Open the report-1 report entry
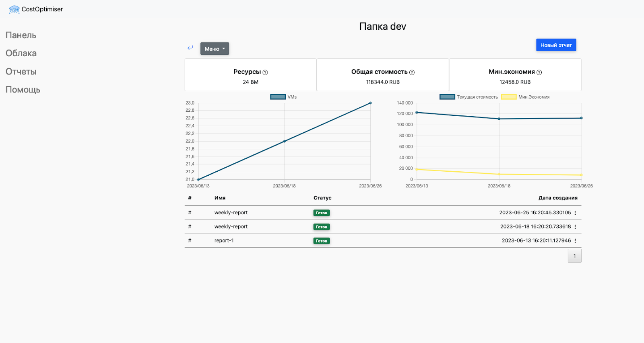 224,240
